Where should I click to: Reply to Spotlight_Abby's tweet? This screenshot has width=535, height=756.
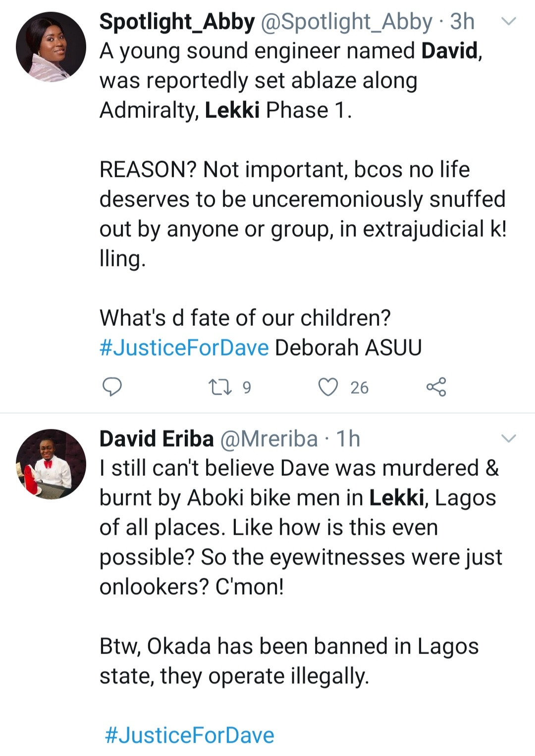[x=112, y=387]
